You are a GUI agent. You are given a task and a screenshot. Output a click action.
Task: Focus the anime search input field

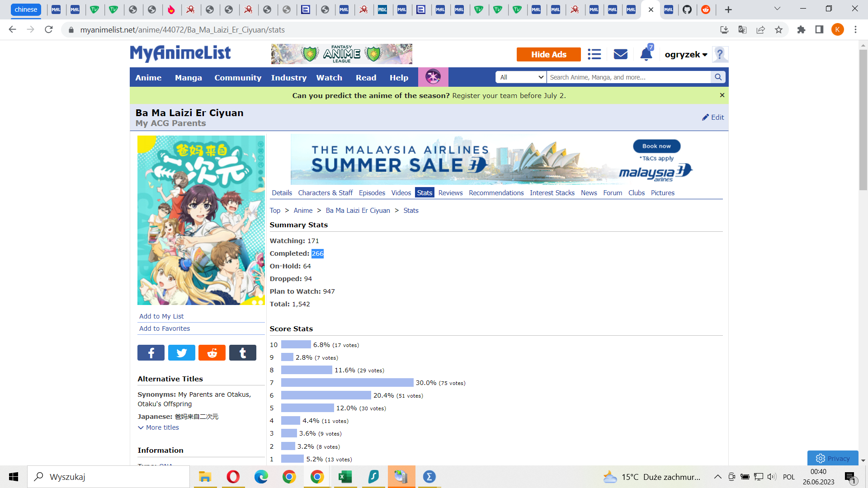[628, 77]
